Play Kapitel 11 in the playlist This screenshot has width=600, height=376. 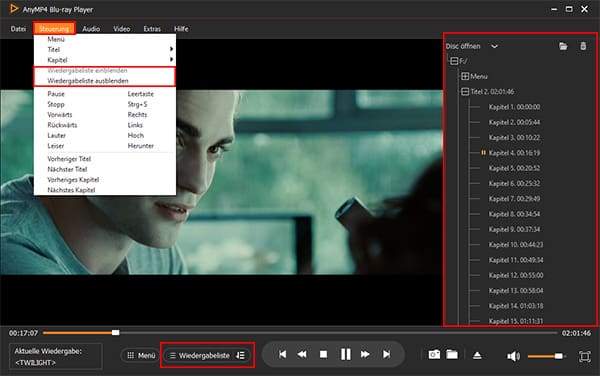516,260
